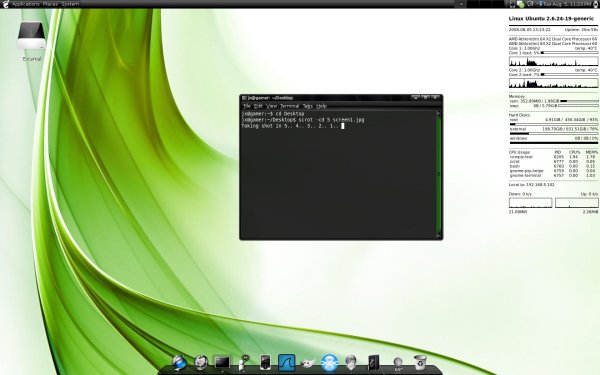The image size is (600, 375).
Task: Launch Wireshark from the dock
Action: click(287, 362)
